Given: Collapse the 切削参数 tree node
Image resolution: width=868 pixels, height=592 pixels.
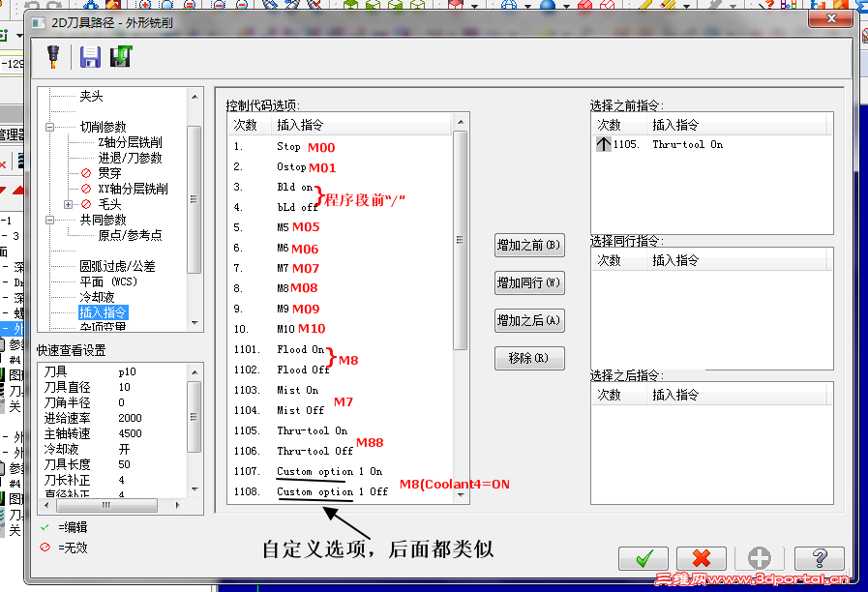Looking at the screenshot, I should pos(49,127).
